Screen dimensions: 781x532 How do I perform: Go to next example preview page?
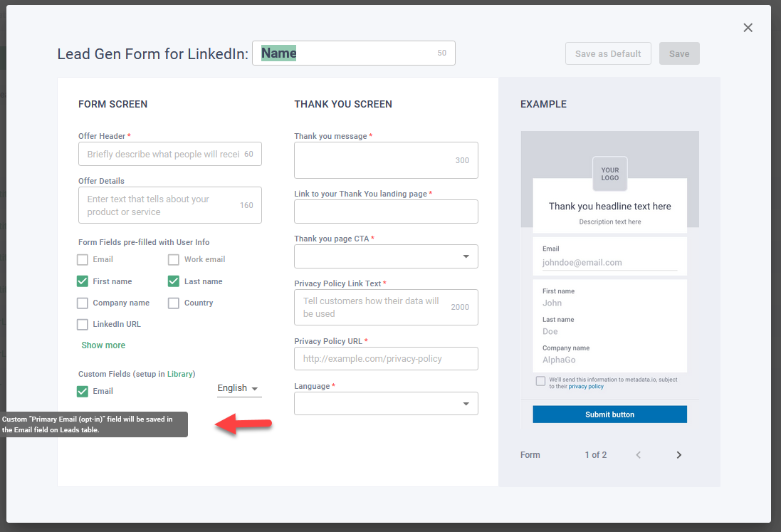click(678, 455)
